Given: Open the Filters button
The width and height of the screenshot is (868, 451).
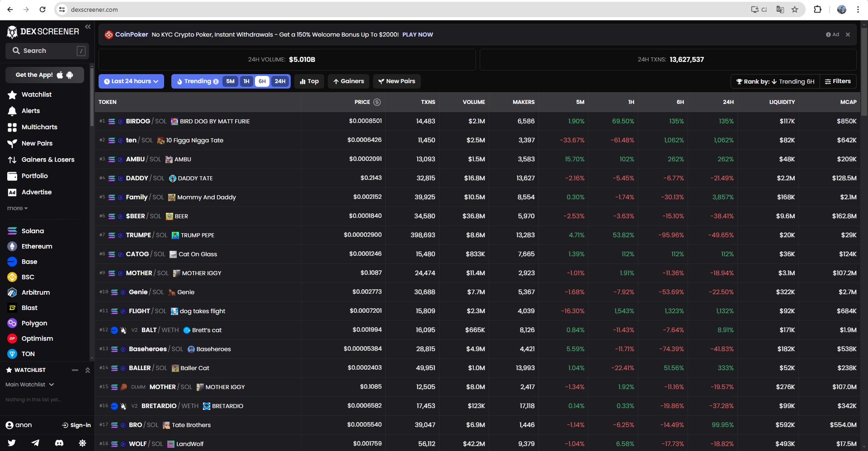Looking at the screenshot, I should click(838, 81).
